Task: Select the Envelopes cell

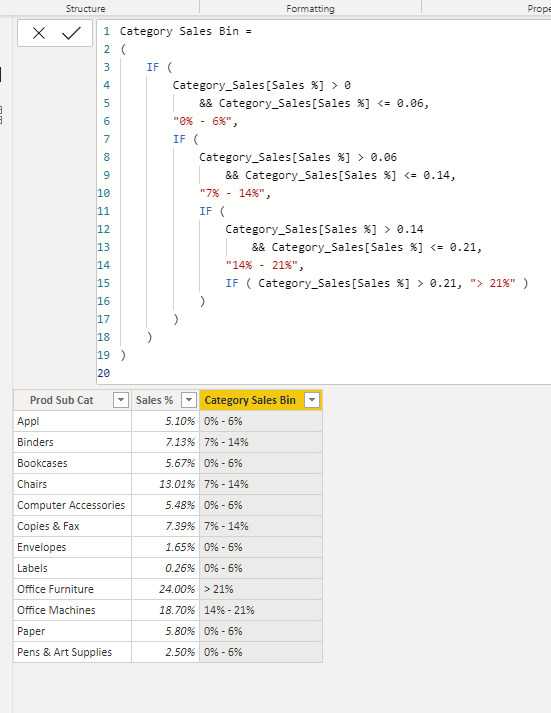Action: (x=72, y=547)
